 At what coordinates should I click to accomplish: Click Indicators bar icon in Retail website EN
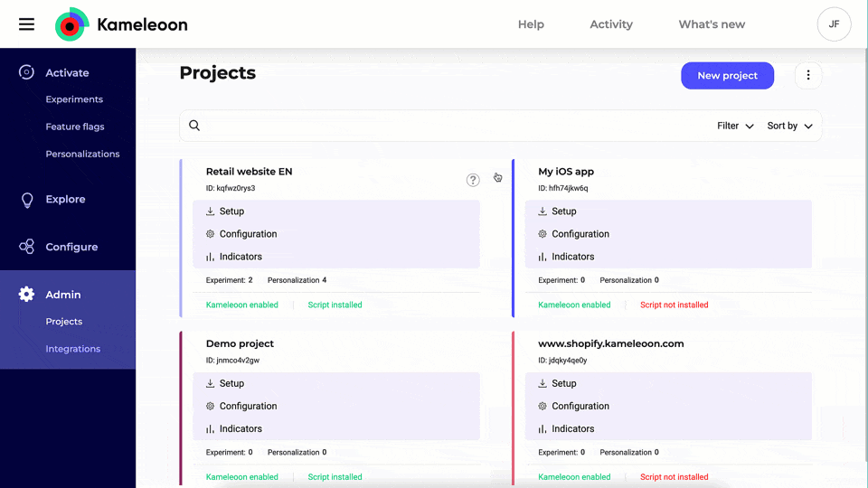(x=211, y=257)
